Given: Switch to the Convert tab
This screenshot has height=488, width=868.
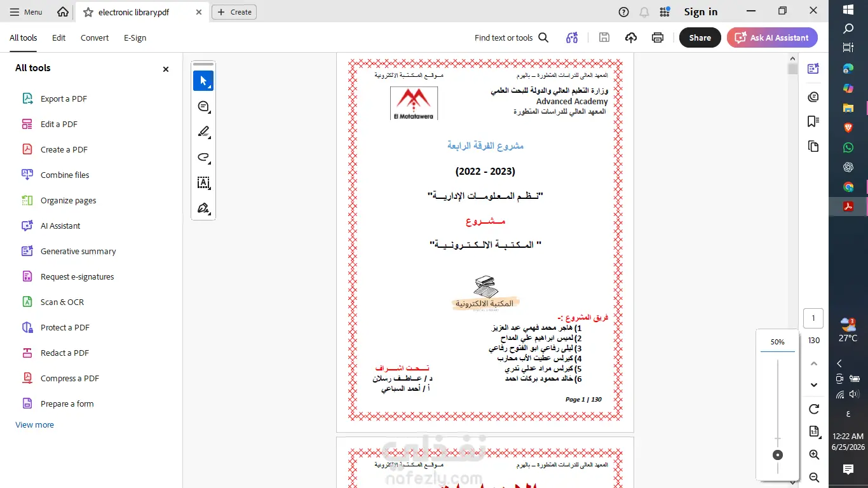Looking at the screenshot, I should pos(95,37).
